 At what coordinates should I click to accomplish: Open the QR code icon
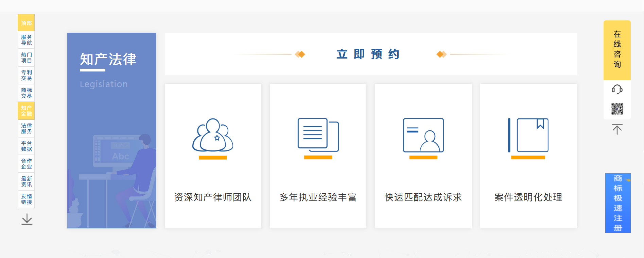pyautogui.click(x=617, y=109)
